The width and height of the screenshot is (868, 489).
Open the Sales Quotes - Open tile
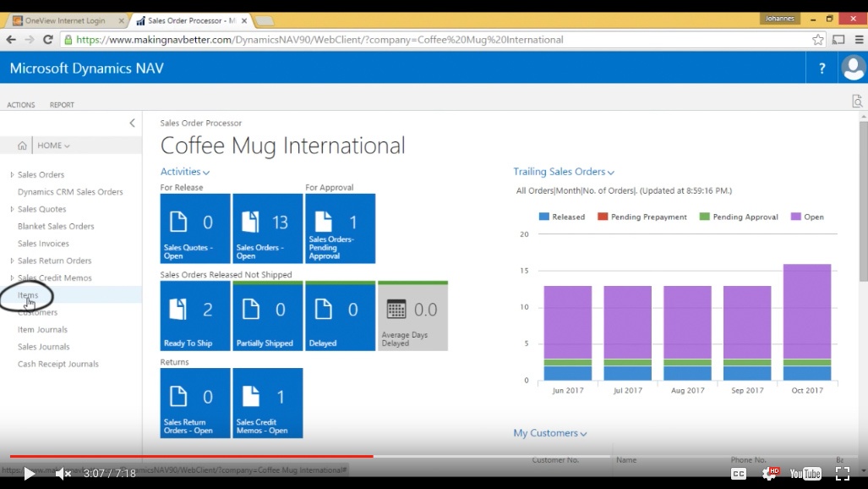coord(195,228)
